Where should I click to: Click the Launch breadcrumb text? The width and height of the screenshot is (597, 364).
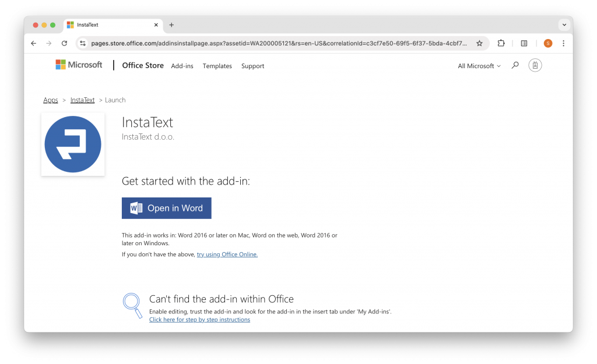tap(115, 100)
